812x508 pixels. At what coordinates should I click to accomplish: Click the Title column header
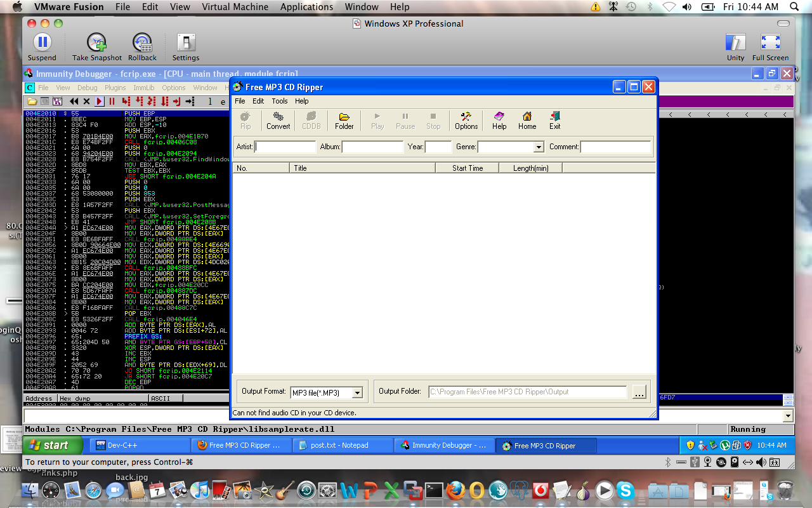(362, 168)
